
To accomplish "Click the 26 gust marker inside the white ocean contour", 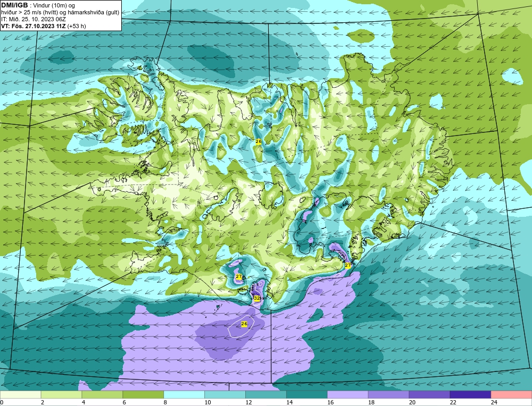I will [244, 324].
